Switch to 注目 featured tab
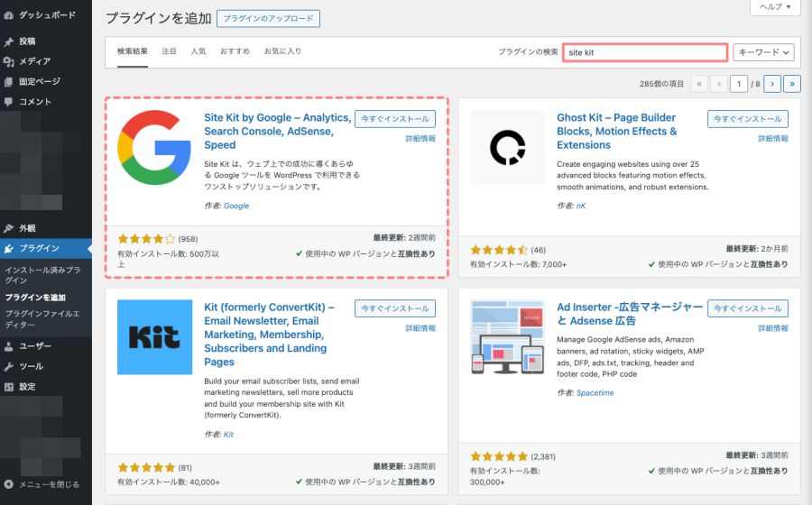812x505 pixels. click(x=170, y=51)
